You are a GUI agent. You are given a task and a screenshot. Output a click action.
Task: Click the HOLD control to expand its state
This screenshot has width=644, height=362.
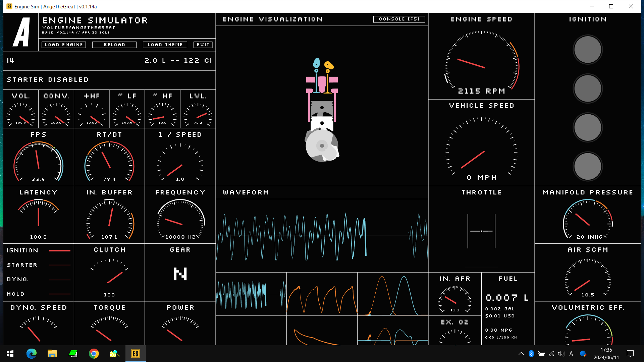point(15,293)
